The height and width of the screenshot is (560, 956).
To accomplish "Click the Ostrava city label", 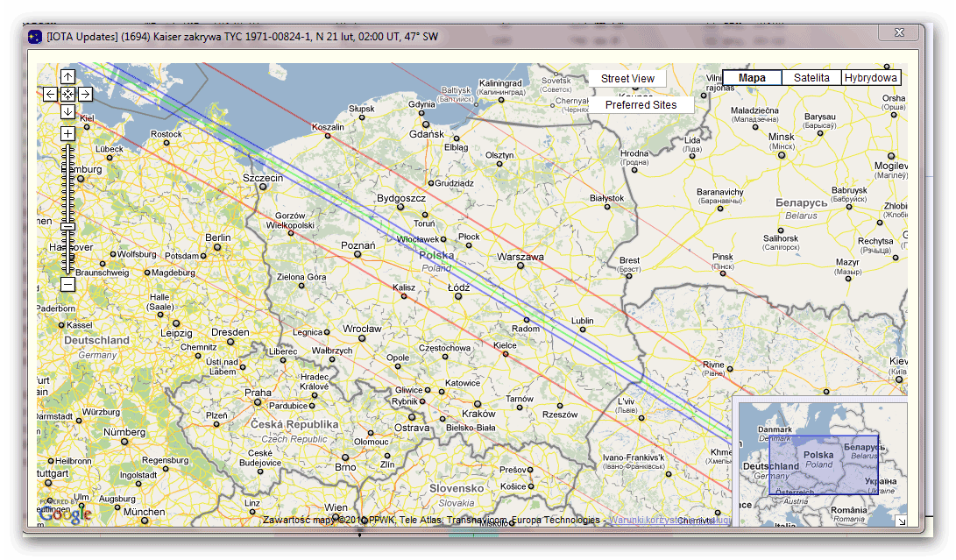I will (x=412, y=428).
